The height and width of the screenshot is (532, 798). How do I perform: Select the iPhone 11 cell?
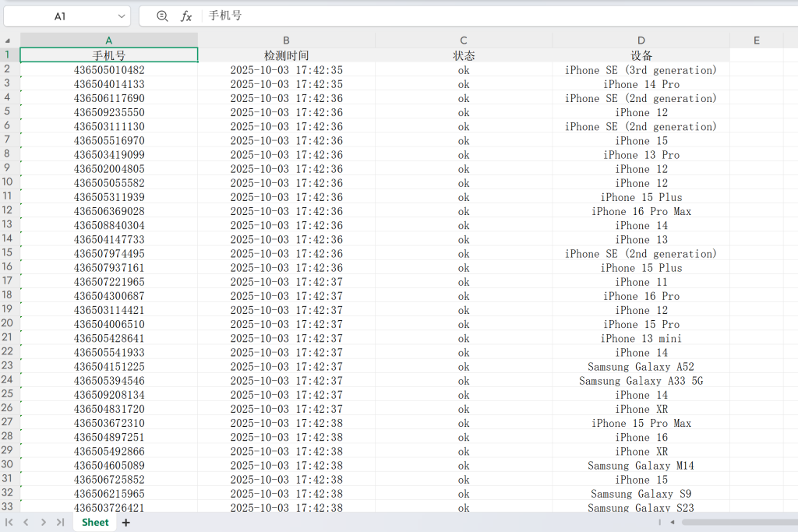click(x=641, y=282)
